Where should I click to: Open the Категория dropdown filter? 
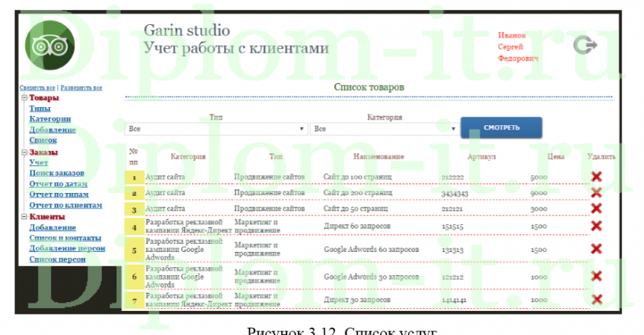coord(383,129)
